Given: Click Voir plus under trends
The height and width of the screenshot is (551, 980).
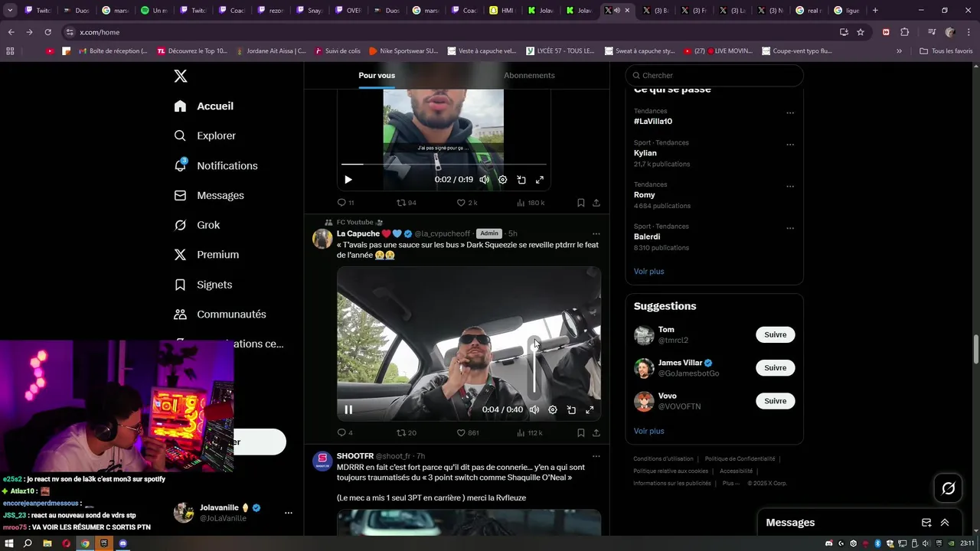Looking at the screenshot, I should coord(648,272).
